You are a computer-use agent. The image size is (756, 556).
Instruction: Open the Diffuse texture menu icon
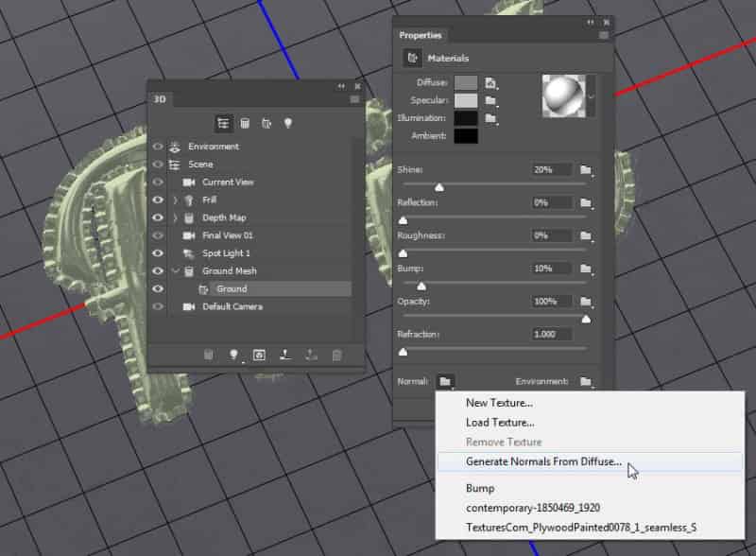tap(490, 83)
